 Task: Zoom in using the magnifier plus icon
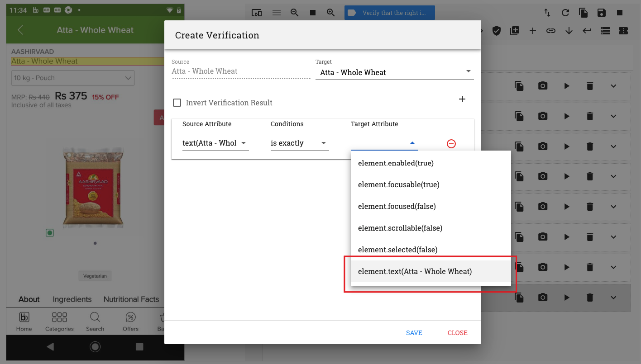(x=331, y=13)
